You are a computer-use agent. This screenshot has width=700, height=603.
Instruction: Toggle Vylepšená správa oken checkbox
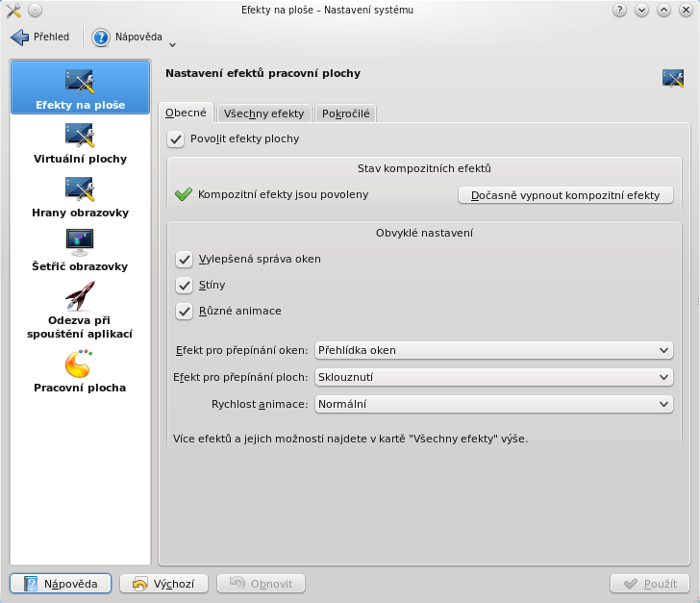[184, 260]
